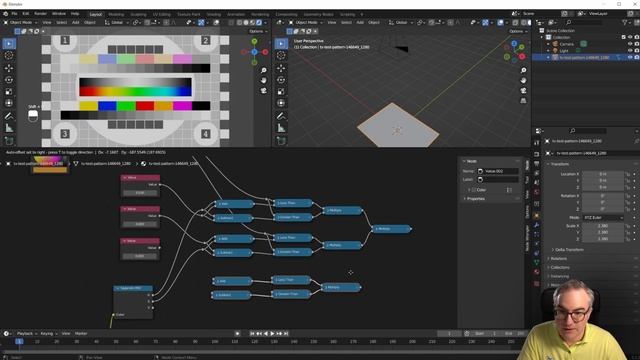Click the red X axis on right viewport gizmo
The height and width of the screenshot is (360, 640).
coord(522,56)
